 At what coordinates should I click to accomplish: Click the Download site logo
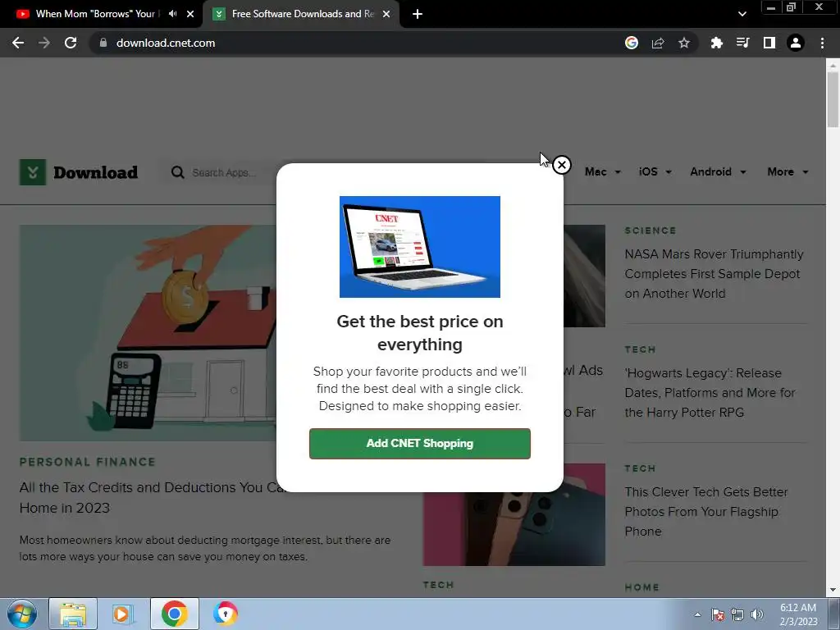click(x=79, y=172)
